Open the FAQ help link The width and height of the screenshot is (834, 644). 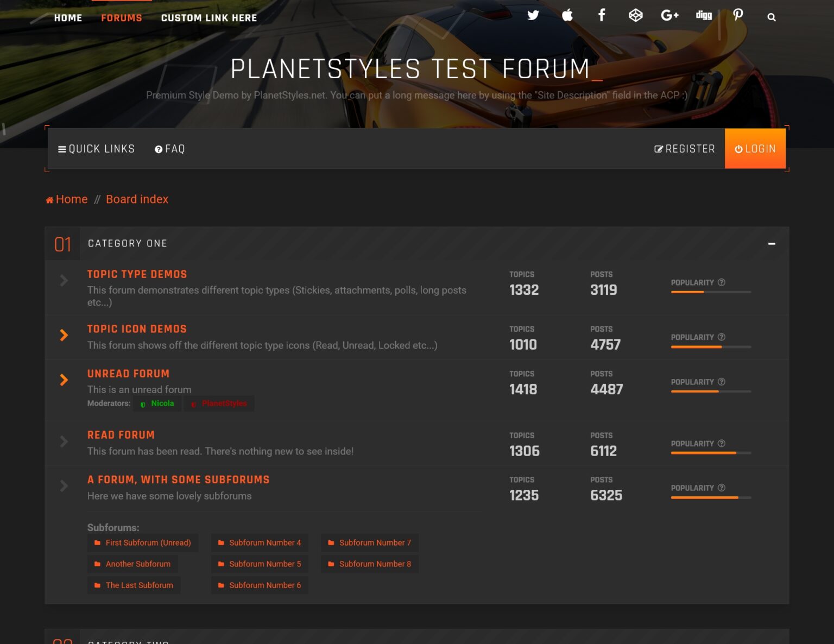(x=169, y=148)
